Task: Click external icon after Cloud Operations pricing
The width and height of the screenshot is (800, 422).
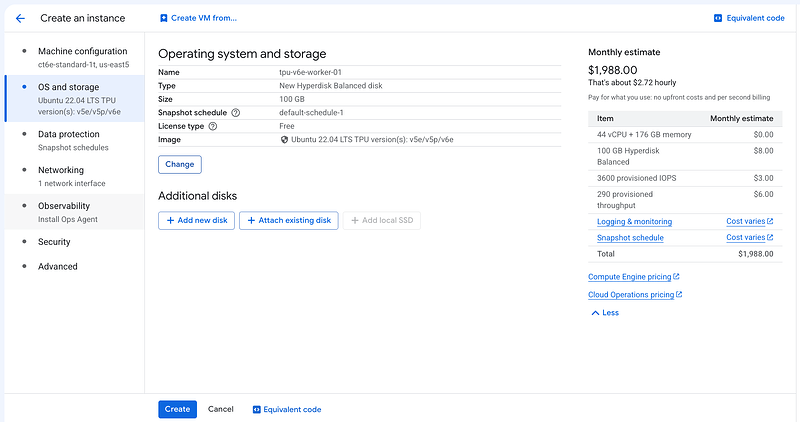Action: [x=679, y=294]
